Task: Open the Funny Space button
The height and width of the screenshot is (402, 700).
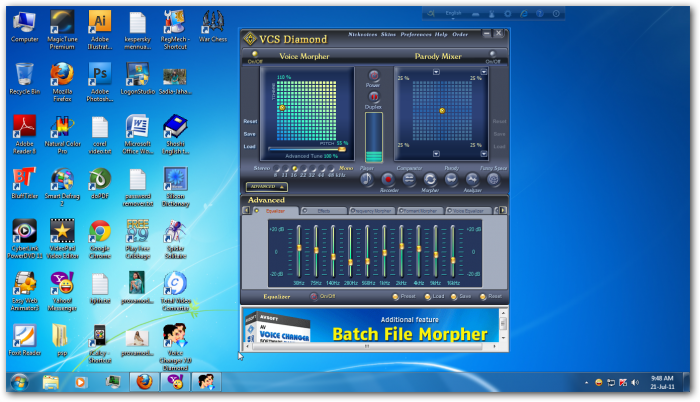Action: click(x=493, y=180)
